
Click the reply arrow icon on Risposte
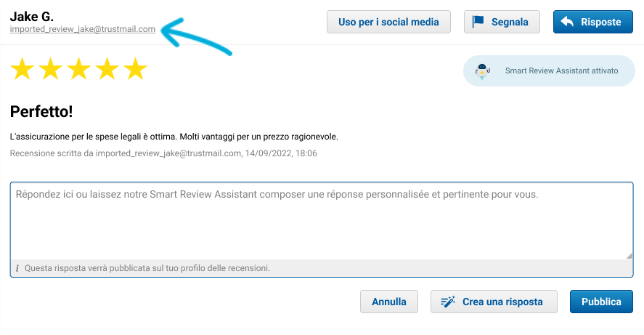(x=567, y=21)
